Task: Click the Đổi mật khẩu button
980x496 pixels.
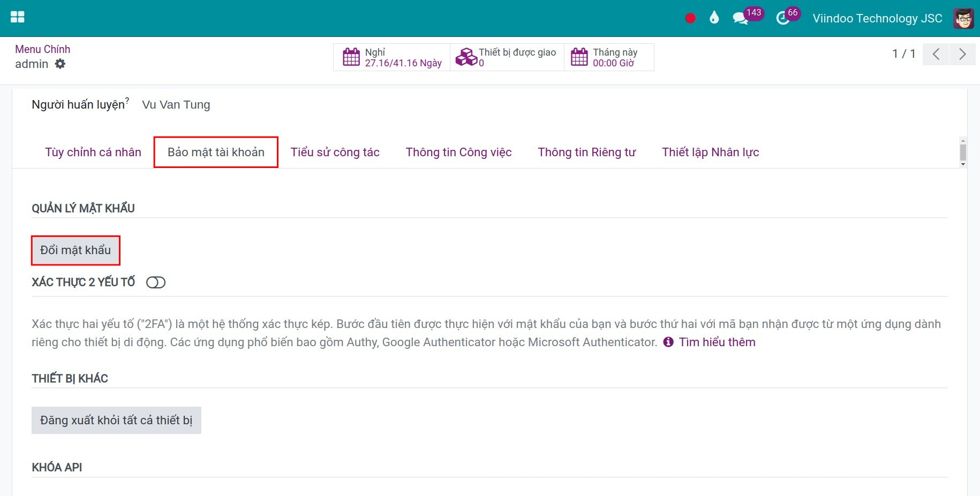Action: pyautogui.click(x=76, y=250)
